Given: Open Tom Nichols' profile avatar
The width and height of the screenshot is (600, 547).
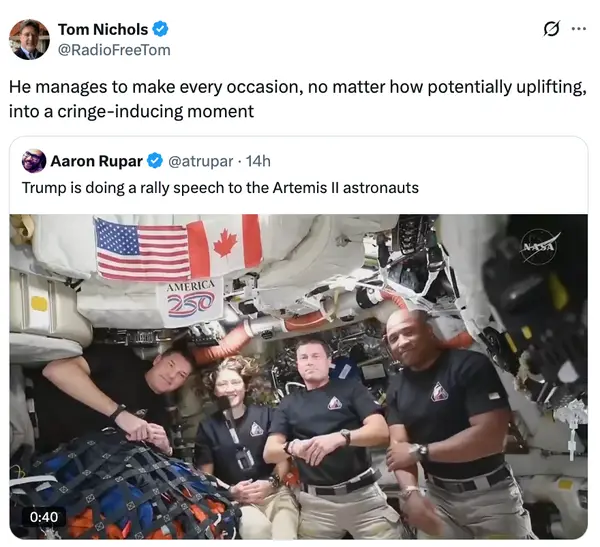Looking at the screenshot, I should pyautogui.click(x=29, y=40).
